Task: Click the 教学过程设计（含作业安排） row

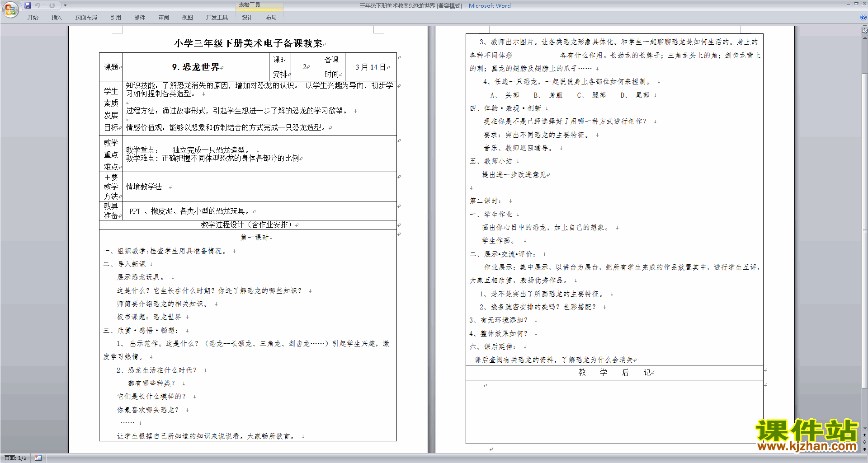Action: 248,224
